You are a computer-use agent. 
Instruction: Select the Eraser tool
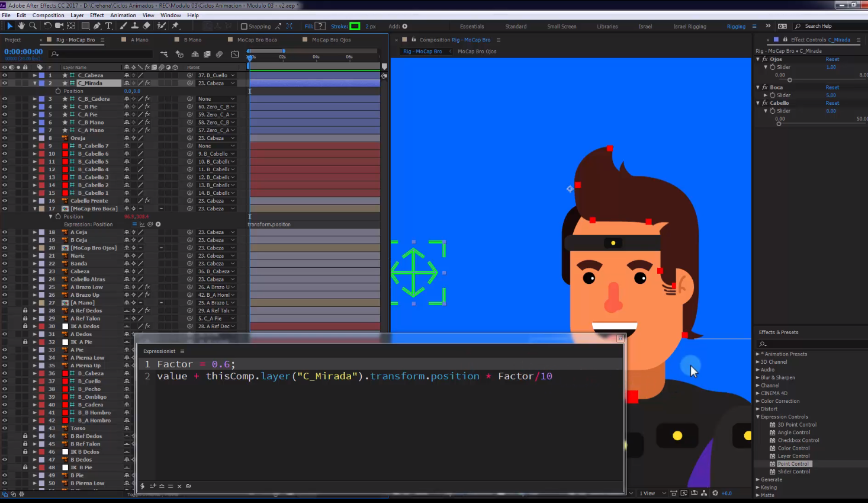(x=146, y=26)
